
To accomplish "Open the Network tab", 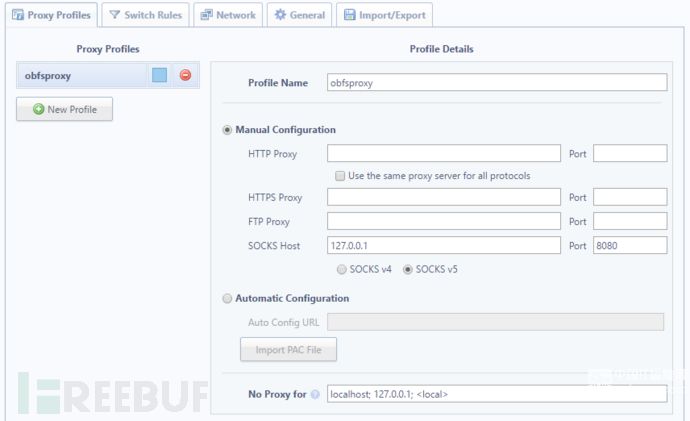I will 228,15.
